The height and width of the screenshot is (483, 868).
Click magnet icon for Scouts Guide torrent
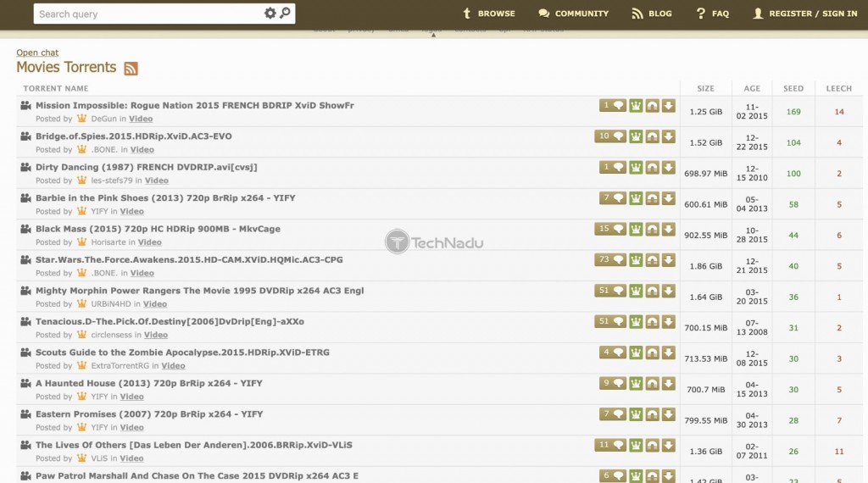[653, 353]
